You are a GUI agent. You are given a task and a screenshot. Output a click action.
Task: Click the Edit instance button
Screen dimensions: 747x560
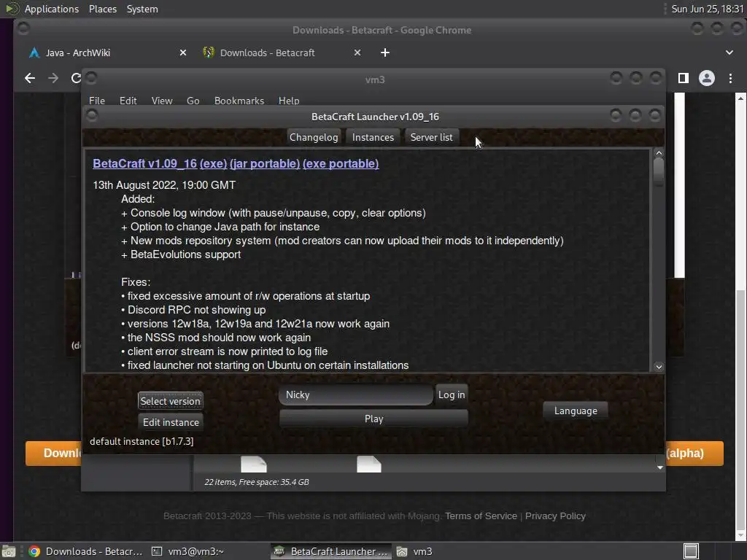pos(171,422)
